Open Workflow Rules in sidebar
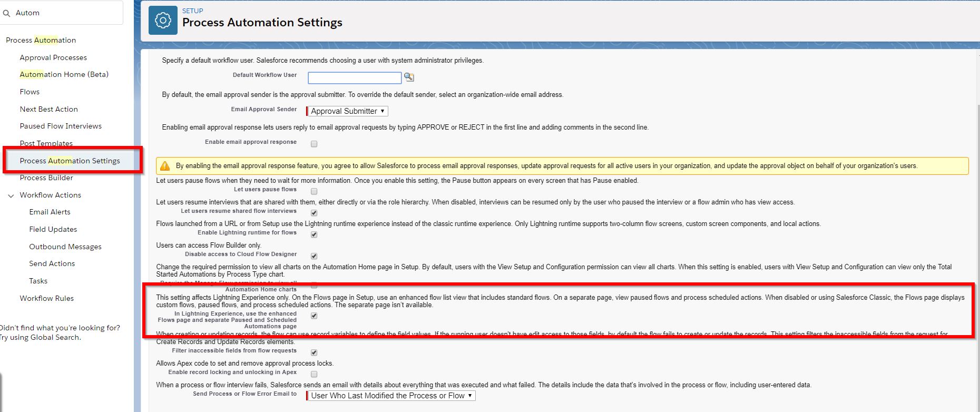This screenshot has height=412, width=980. click(47, 298)
